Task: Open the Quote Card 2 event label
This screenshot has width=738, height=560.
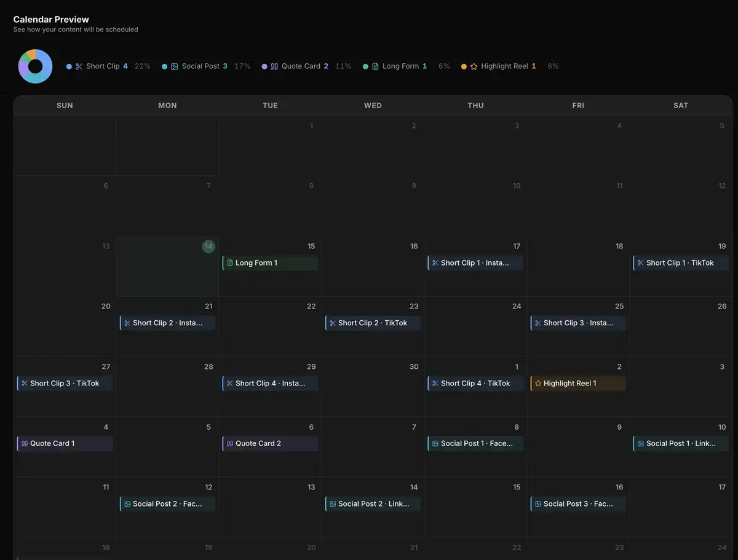Action: click(x=258, y=444)
